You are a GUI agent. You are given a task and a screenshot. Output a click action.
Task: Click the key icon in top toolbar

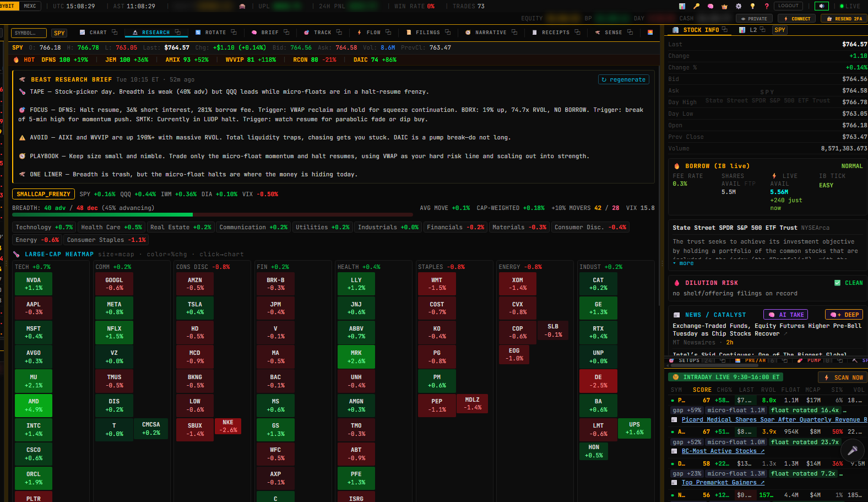(x=696, y=6)
